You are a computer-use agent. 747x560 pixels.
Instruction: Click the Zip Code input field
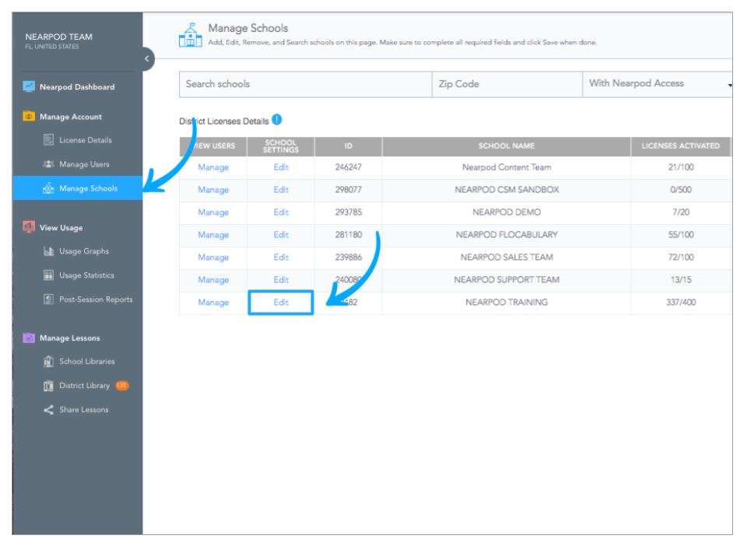(506, 84)
